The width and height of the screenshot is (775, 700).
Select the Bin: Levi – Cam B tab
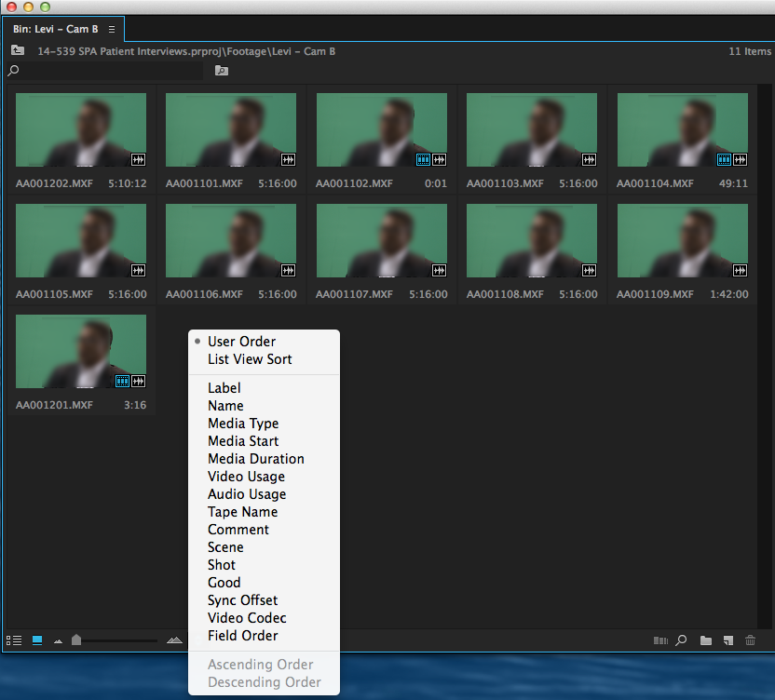coord(63,29)
